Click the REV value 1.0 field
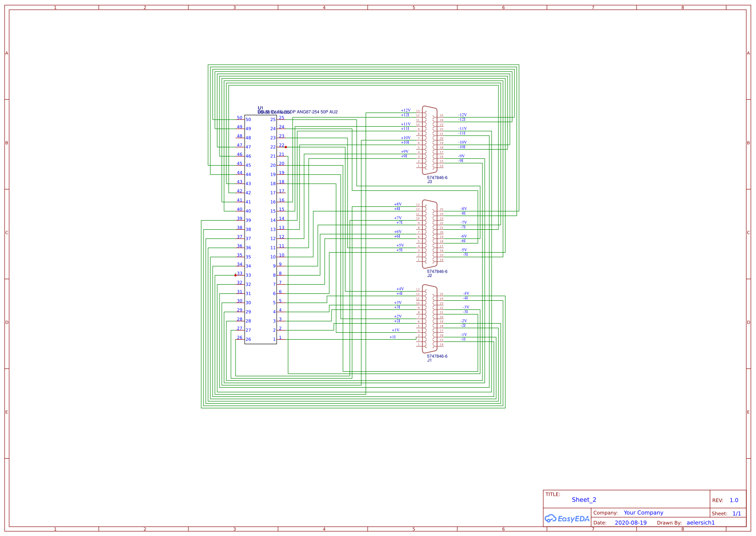The image size is (756, 536). click(734, 500)
